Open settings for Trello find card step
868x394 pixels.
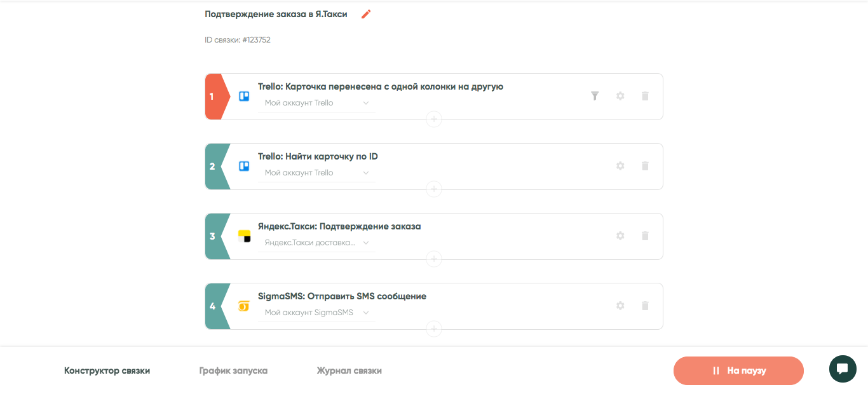click(620, 166)
